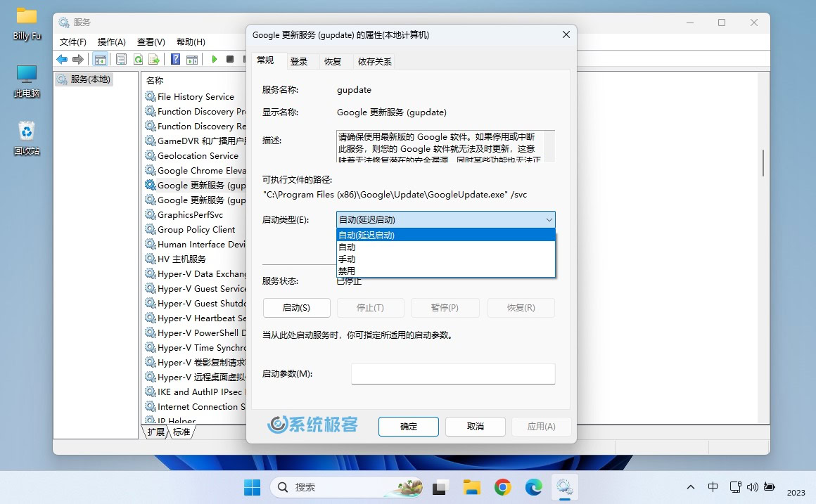The image size is (816, 504).
Task: Select the IKE and AuthIP IPsec row
Action: (x=195, y=392)
